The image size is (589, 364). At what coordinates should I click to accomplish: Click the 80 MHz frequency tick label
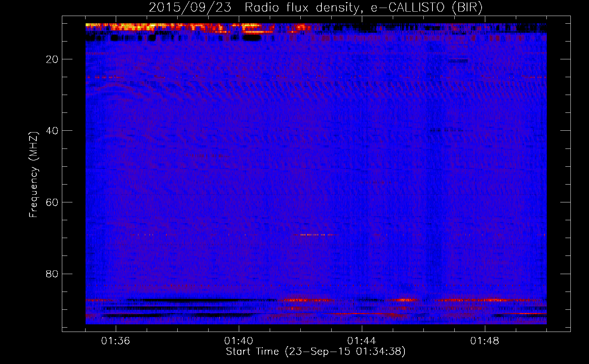52,274
